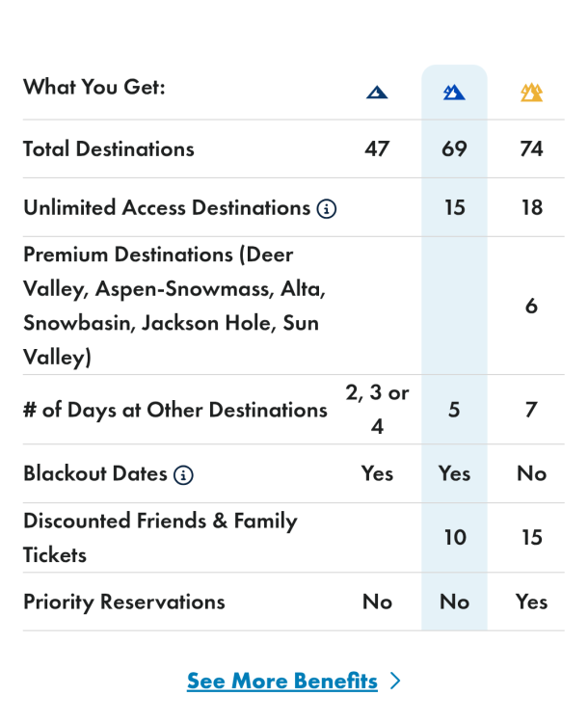Open info icon next to Blackout Dates
Image resolution: width=588 pixels, height=723 pixels.
(183, 474)
